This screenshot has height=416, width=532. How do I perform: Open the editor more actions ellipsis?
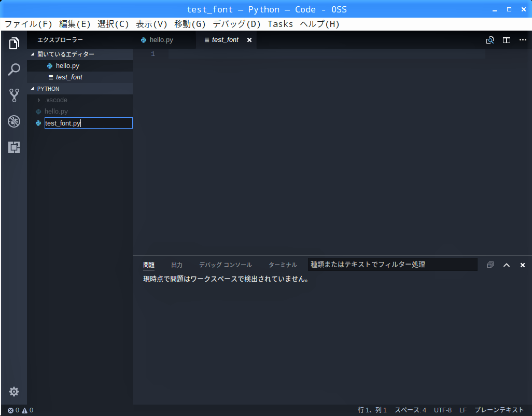[523, 40]
